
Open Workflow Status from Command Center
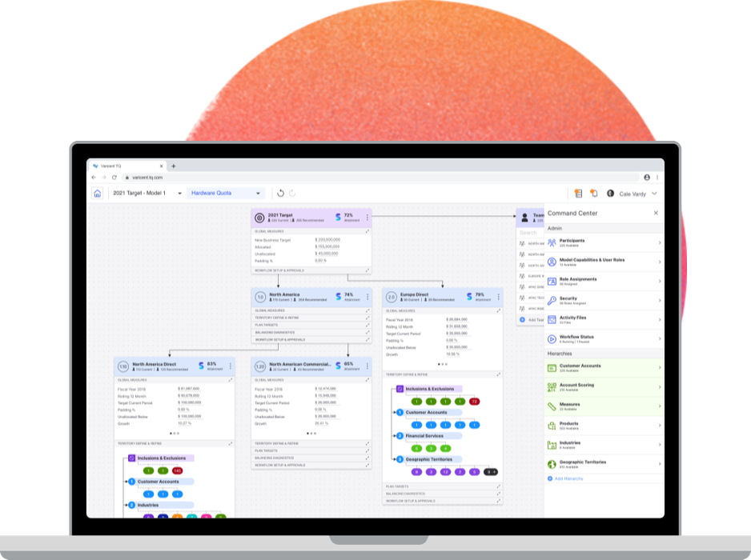click(x=551, y=339)
